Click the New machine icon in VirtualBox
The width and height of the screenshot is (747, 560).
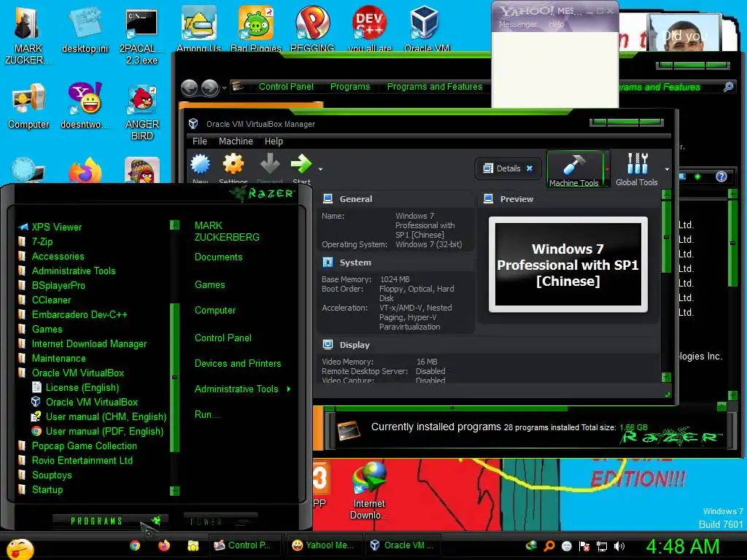[200, 165]
